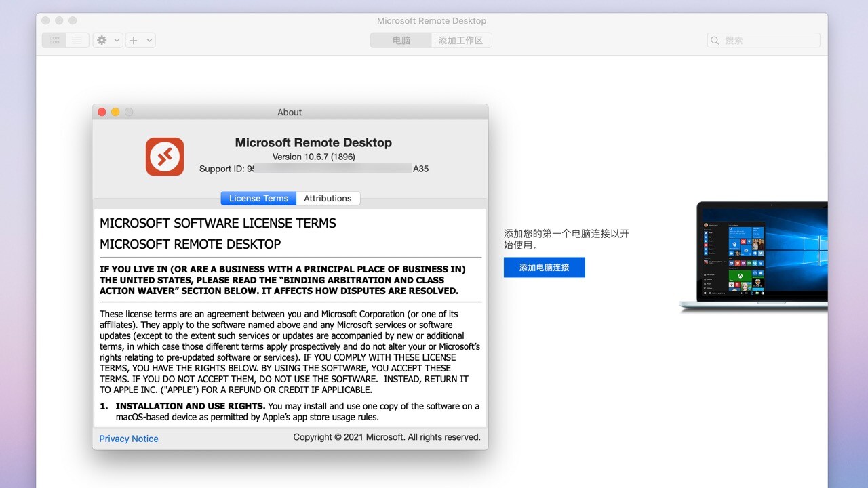This screenshot has width=868, height=488.
Task: Click the Copyright © 2021 Microsoft text
Action: click(387, 437)
